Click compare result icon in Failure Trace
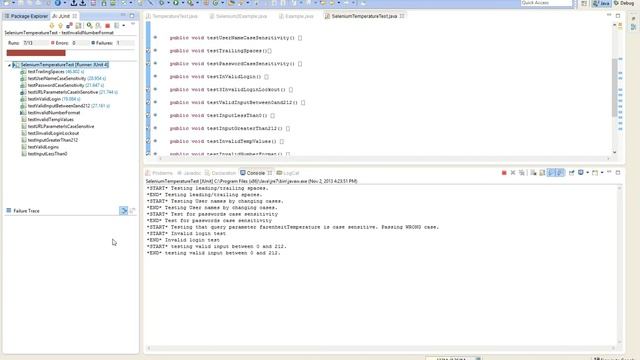Screen dimensions: 640x360 132,211
